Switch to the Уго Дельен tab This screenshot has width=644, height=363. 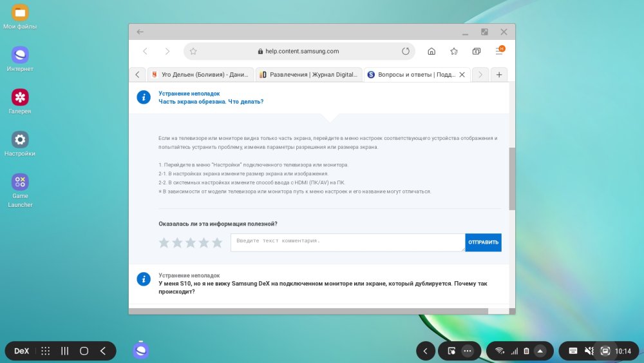click(x=200, y=75)
